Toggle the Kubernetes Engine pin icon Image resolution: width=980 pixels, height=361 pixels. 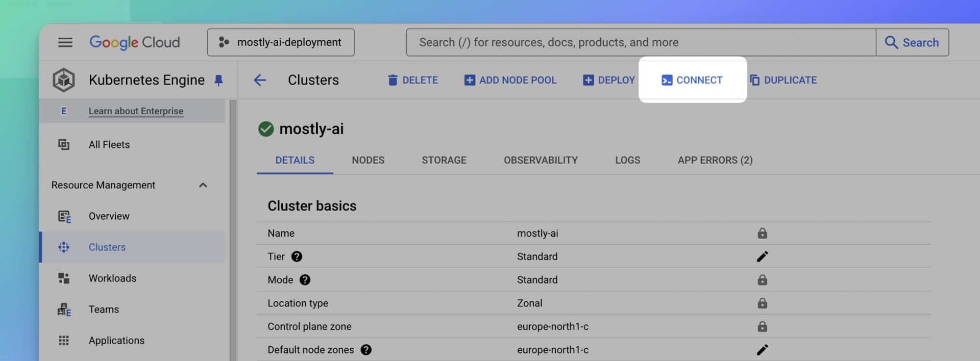pos(218,81)
